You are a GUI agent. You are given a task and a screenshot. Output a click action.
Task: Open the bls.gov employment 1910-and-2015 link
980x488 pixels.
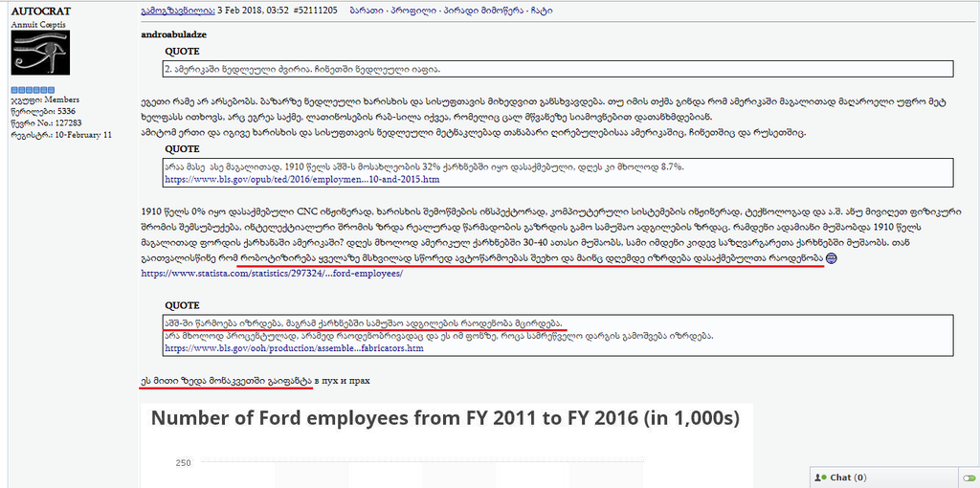pos(301,179)
